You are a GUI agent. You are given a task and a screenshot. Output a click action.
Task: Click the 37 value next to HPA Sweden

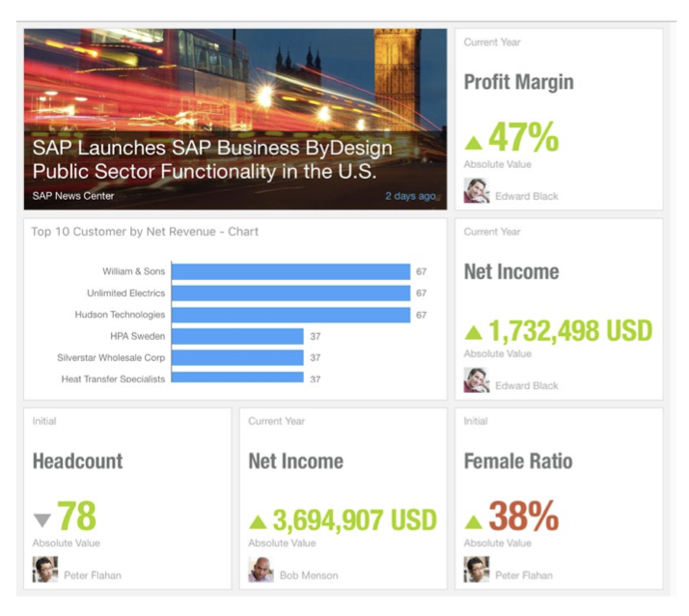pos(315,336)
